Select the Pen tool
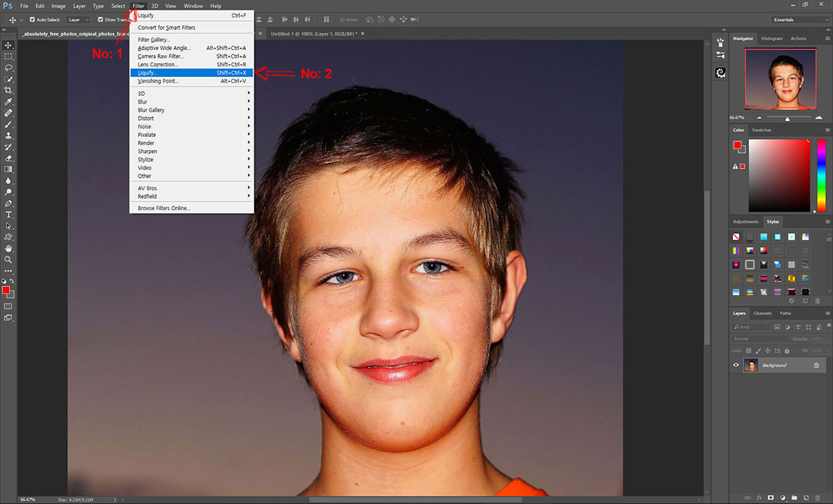Viewport: 833px width, 504px height. 8,203
